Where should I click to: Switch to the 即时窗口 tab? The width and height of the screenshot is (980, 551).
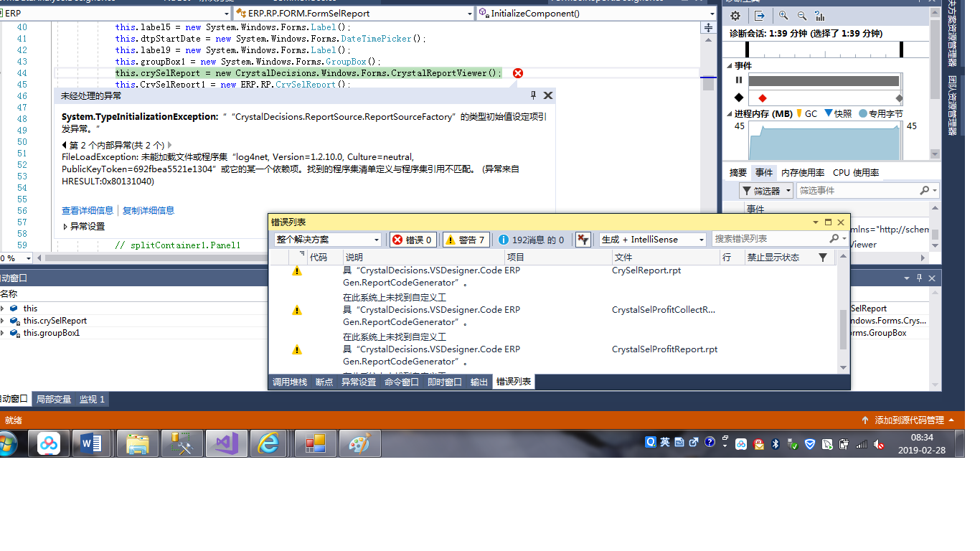(445, 382)
